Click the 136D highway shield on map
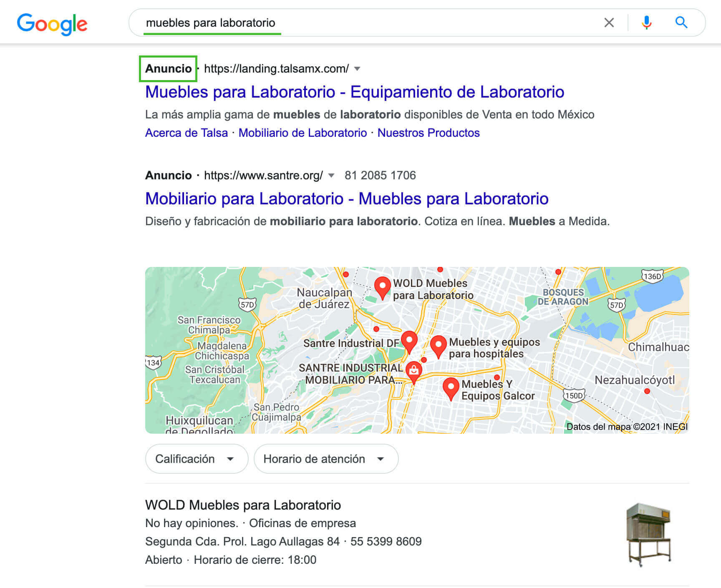The width and height of the screenshot is (721, 588). [x=652, y=276]
